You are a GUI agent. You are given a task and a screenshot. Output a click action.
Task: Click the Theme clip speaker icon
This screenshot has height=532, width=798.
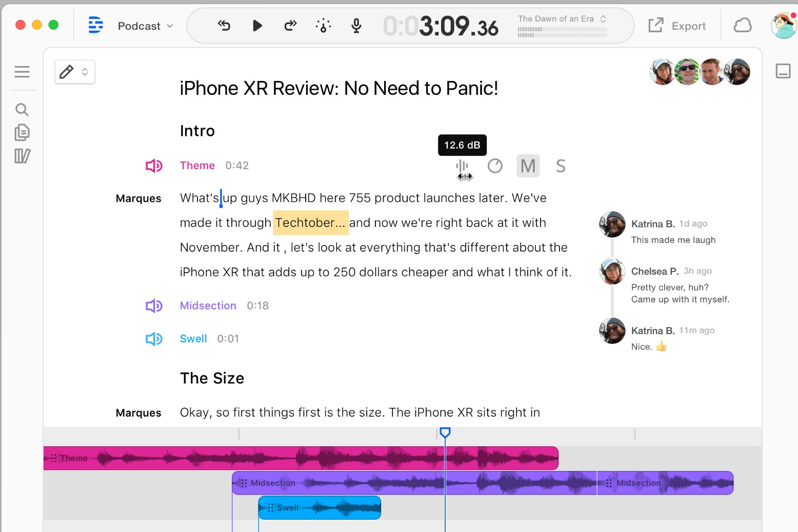[x=154, y=166]
